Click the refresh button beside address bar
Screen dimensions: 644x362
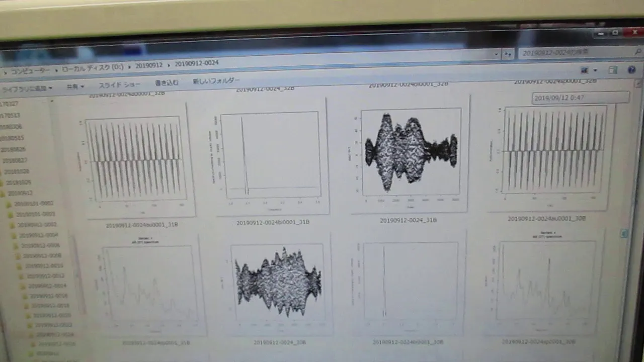click(x=508, y=54)
